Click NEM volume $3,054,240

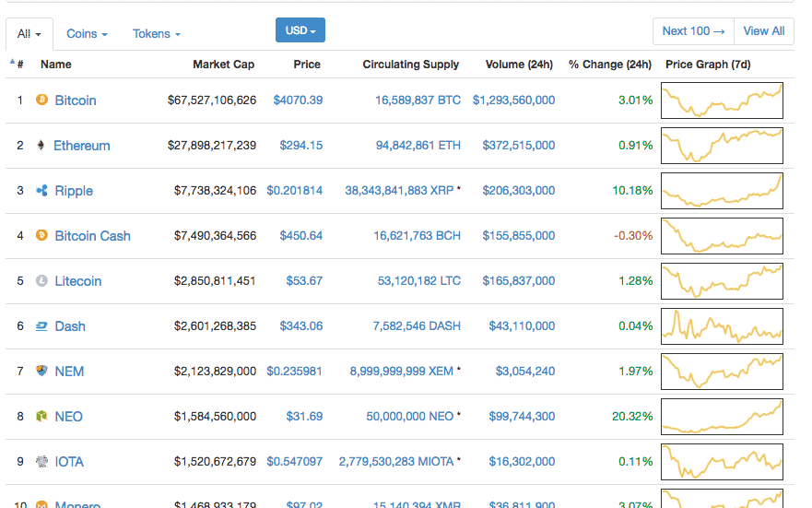pyautogui.click(x=525, y=371)
